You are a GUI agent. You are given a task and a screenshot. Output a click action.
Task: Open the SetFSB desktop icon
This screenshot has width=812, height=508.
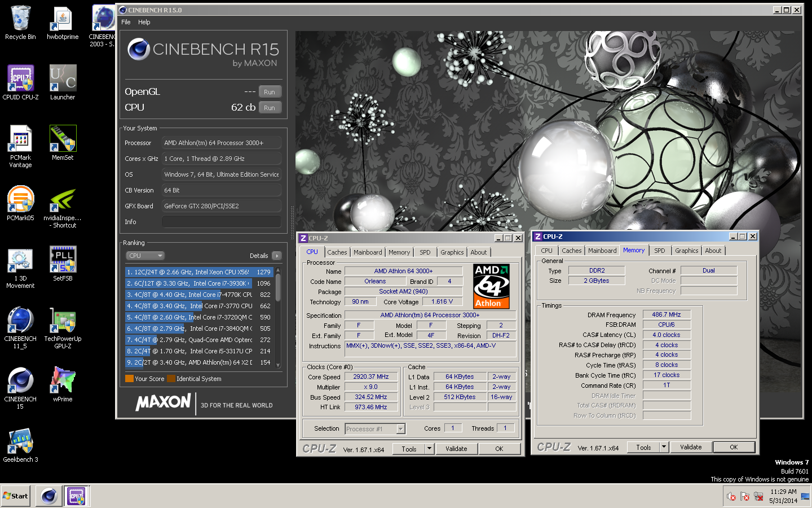click(63, 264)
